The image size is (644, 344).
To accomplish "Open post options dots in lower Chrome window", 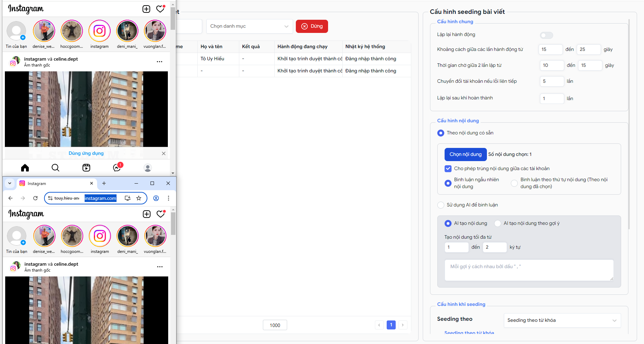I will point(160,267).
